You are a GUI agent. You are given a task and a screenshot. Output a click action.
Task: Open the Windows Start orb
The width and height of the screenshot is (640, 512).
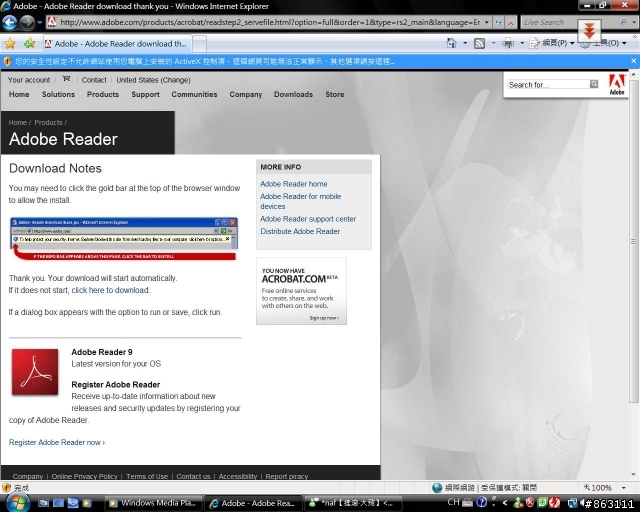coord(17,503)
